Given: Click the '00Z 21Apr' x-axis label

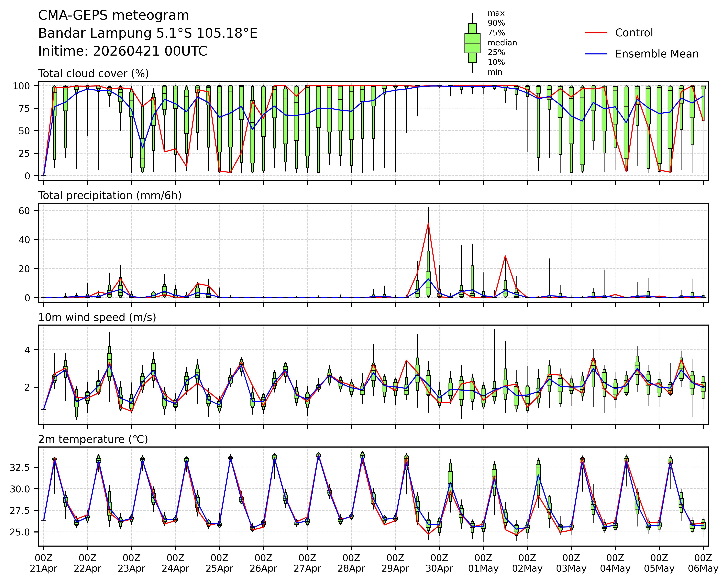Looking at the screenshot, I should (x=43, y=563).
